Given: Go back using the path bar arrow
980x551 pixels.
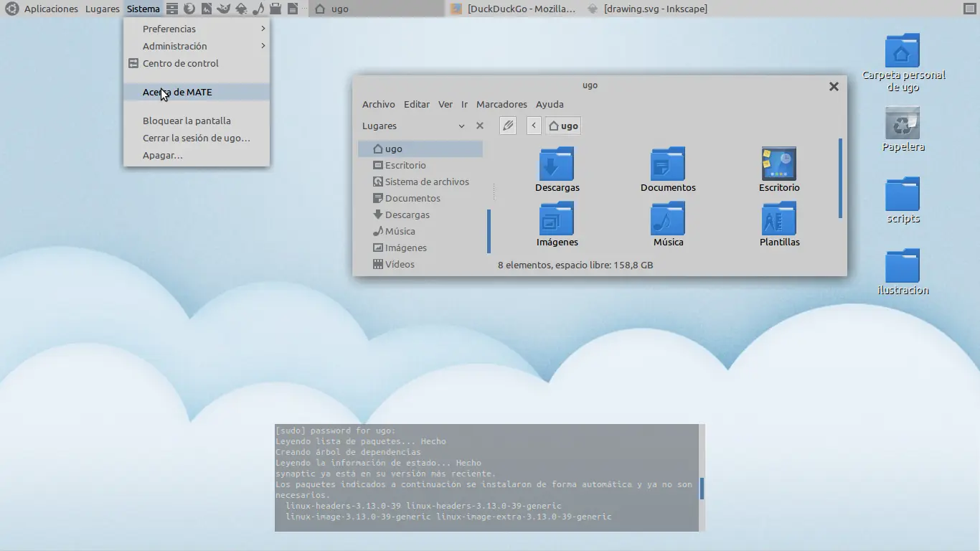Looking at the screenshot, I should coord(534,126).
